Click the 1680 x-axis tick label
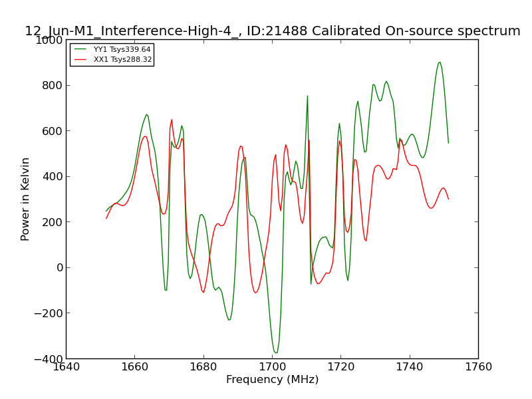 (203, 367)
